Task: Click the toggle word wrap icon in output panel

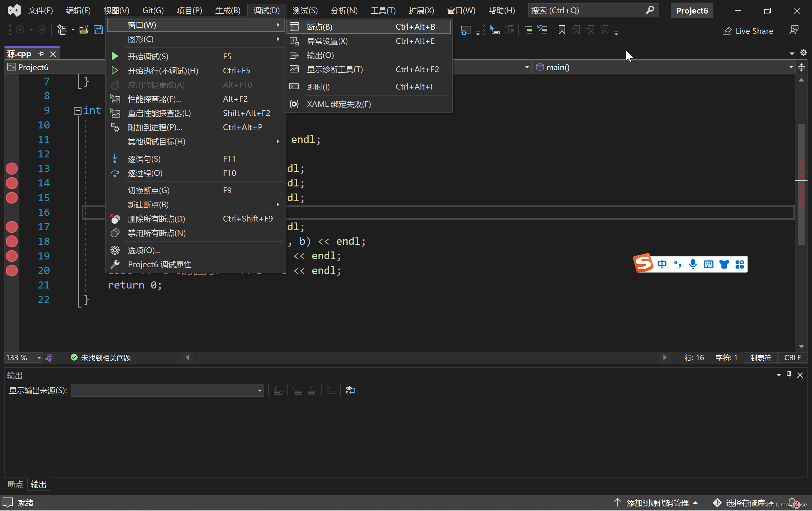Action: (x=350, y=390)
